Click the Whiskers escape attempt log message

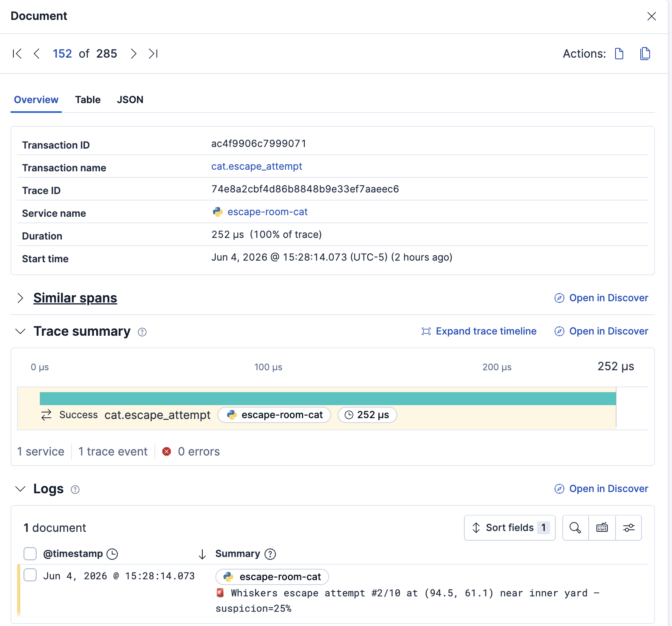point(407,601)
